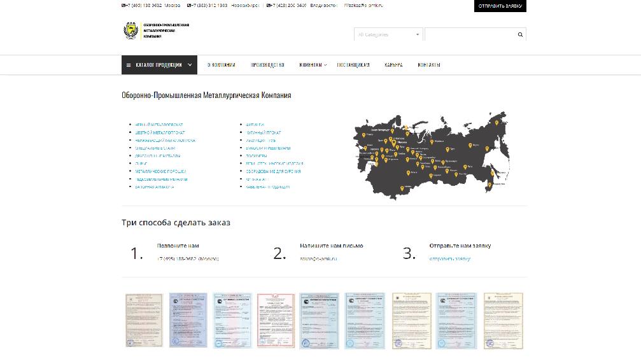Click the hamburger icon in catalog button
Image resolution: width=641 pixels, height=364 pixels.
point(129,65)
